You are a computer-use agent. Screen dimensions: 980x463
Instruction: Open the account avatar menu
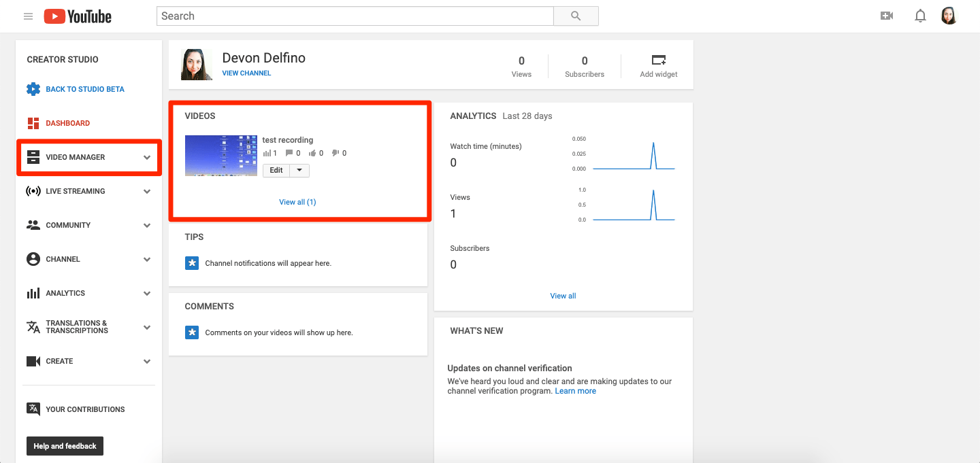point(949,16)
